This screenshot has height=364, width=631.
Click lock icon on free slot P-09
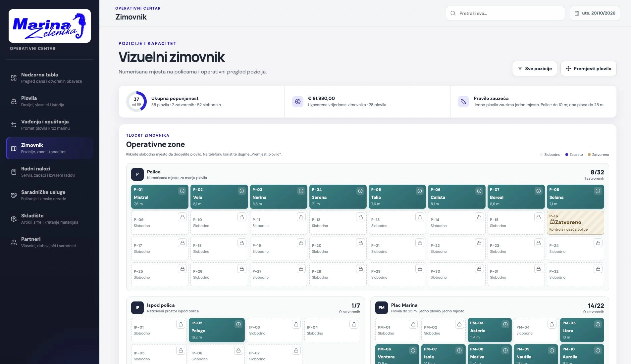pos(182,217)
